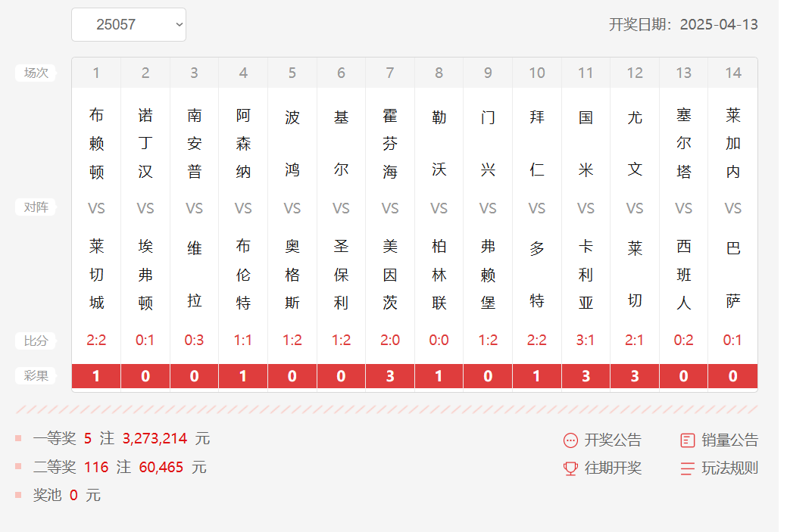Click away team 西班人
The image size is (787, 532).
[x=683, y=274]
